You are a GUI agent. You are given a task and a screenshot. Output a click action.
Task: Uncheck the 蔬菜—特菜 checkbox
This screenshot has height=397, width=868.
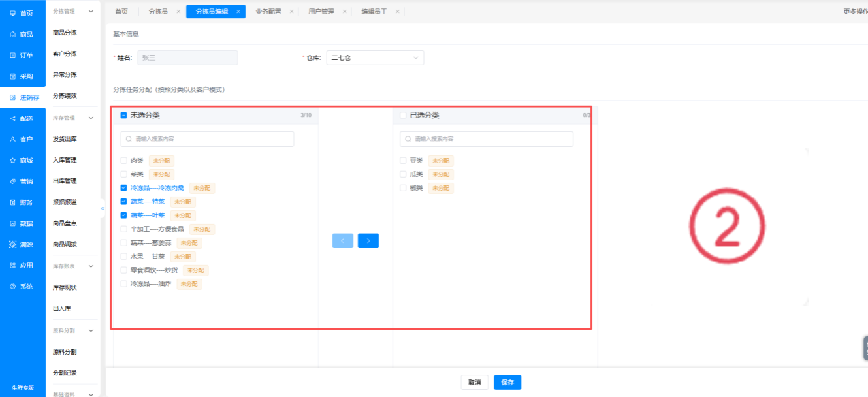(x=123, y=202)
